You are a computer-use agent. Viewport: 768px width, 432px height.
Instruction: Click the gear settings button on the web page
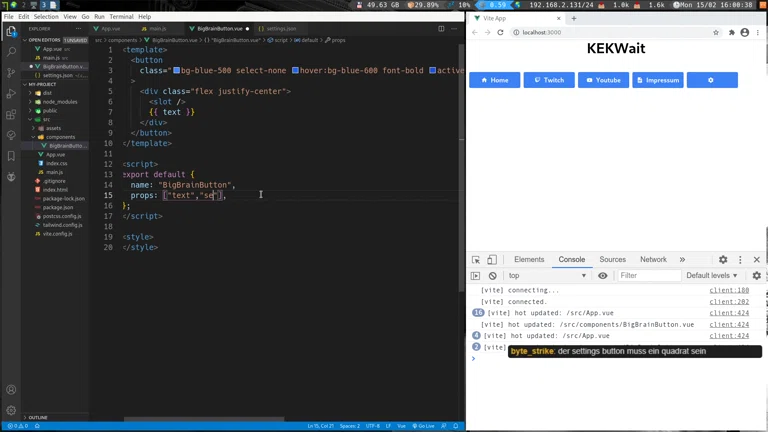tap(712, 80)
